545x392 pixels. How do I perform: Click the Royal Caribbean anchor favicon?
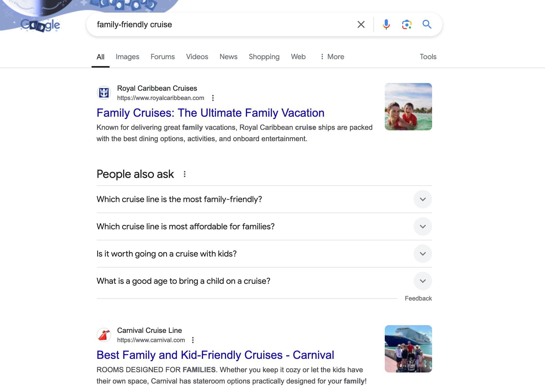click(x=104, y=93)
